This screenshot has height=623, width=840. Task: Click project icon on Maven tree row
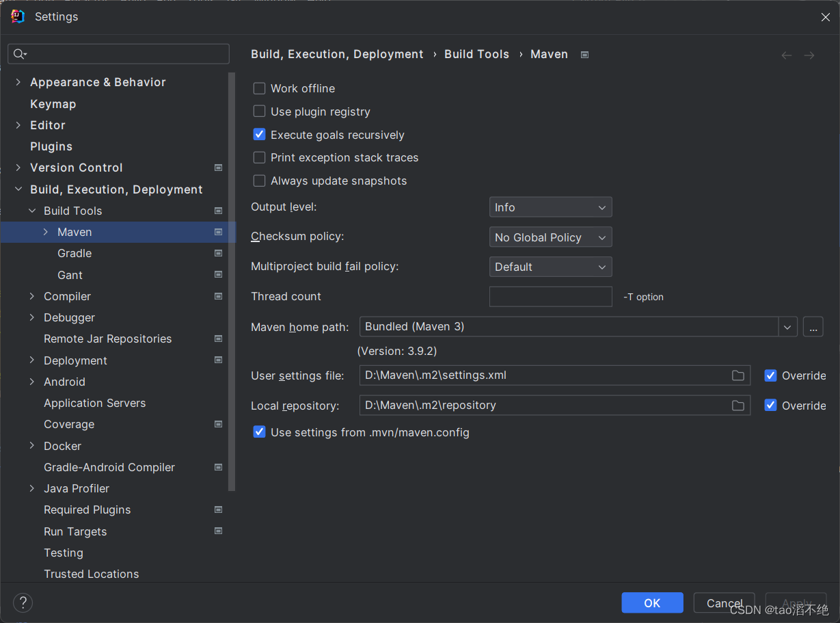tap(218, 232)
